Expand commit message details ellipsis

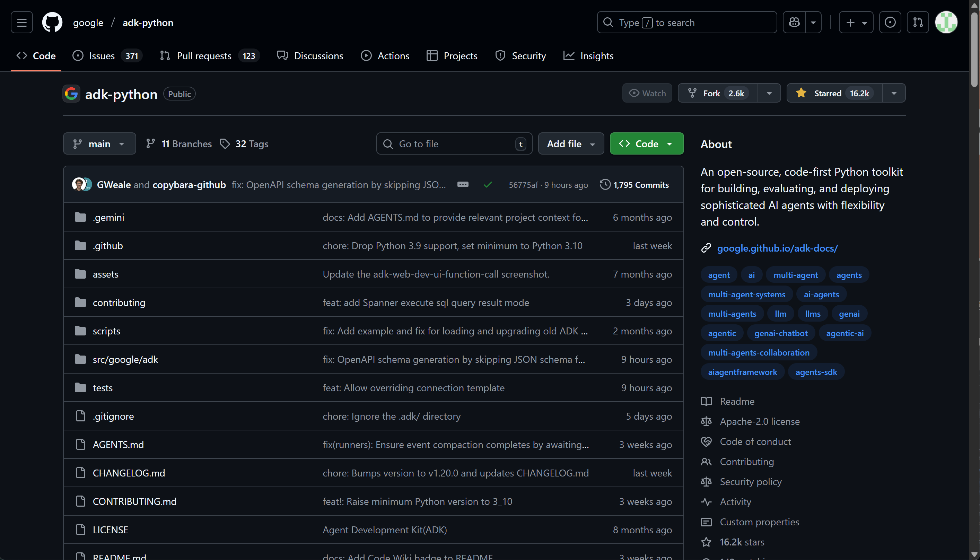(x=463, y=185)
